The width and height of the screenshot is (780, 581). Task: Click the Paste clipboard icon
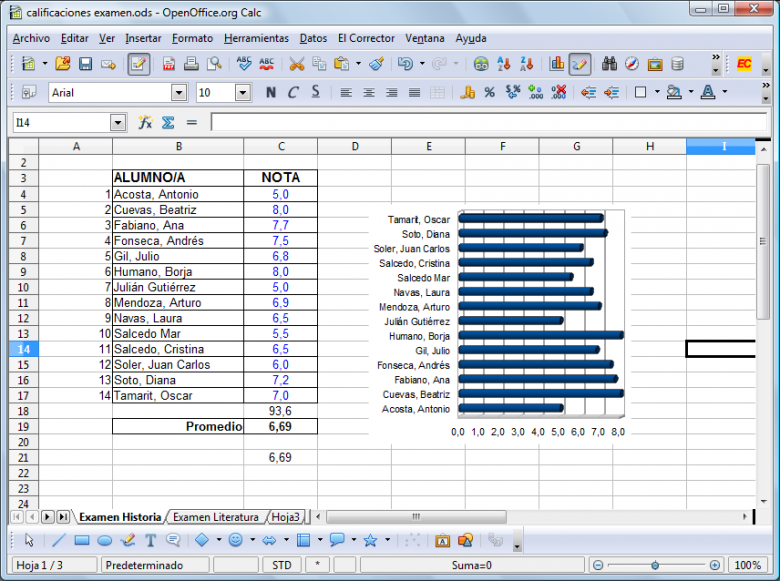coord(341,64)
